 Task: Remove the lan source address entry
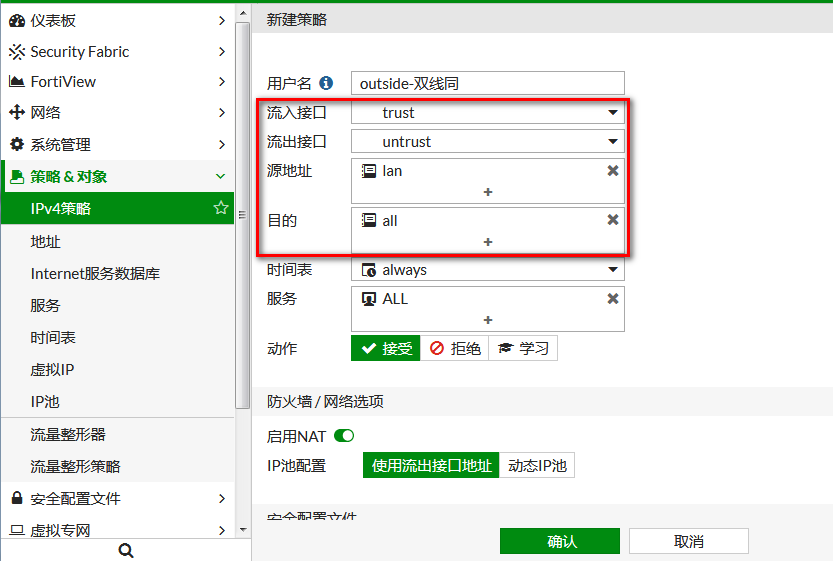(x=613, y=171)
